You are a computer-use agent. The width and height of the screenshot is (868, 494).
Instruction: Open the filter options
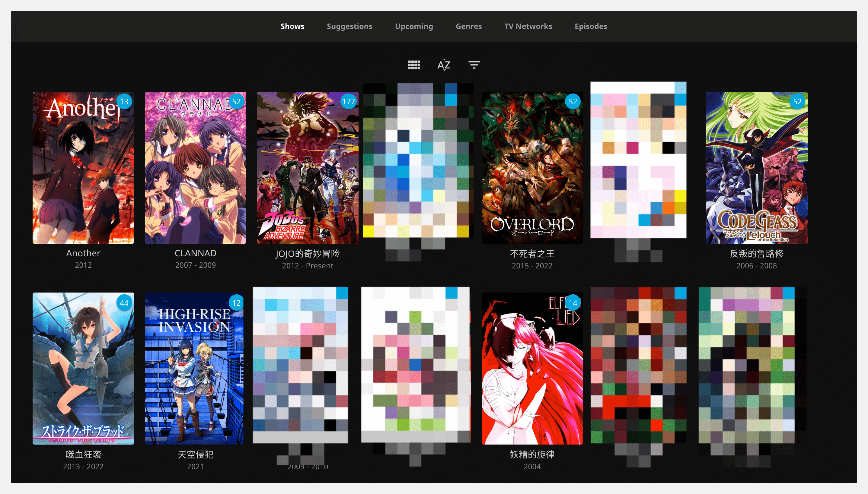pyautogui.click(x=474, y=65)
